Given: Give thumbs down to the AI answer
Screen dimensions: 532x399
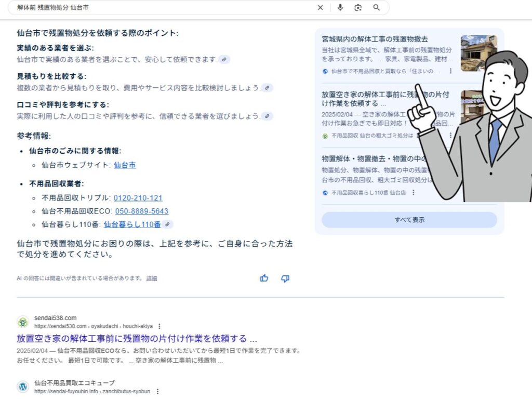Looking at the screenshot, I should [285, 278].
